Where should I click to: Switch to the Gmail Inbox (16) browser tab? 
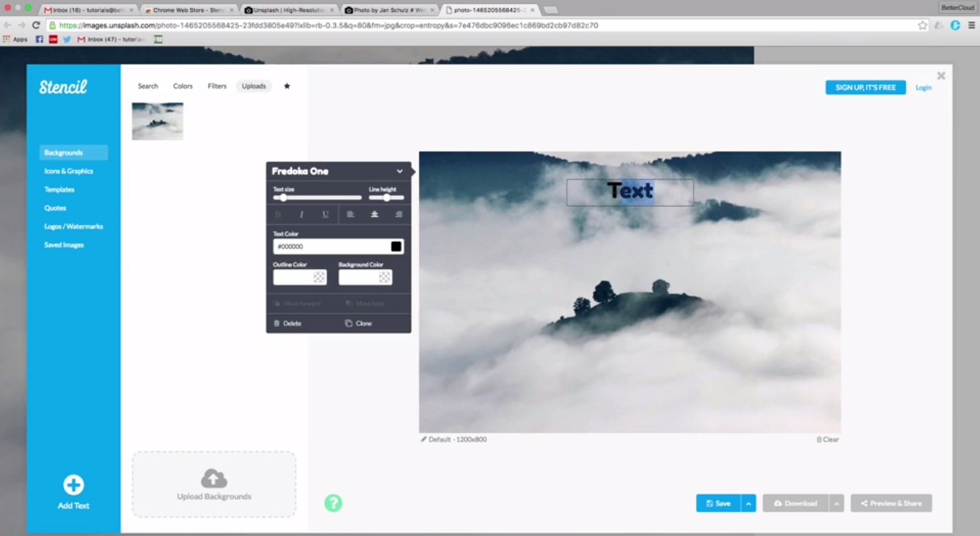click(89, 10)
